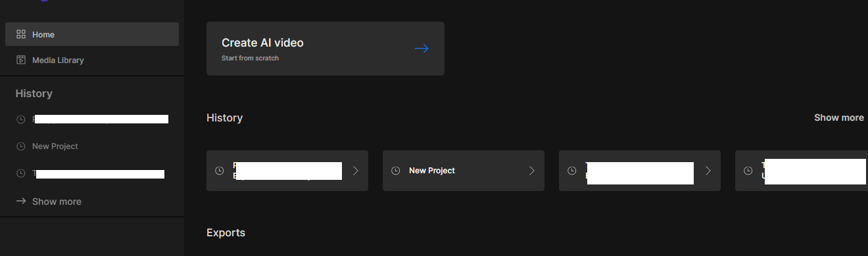This screenshot has height=256, width=868.
Task: Click clock icon beside sidebar New Project
Action: pos(21,146)
